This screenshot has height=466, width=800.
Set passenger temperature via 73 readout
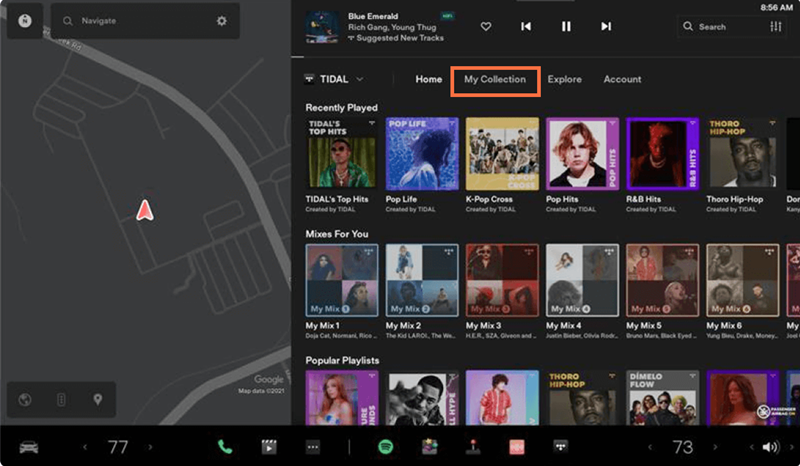683,447
